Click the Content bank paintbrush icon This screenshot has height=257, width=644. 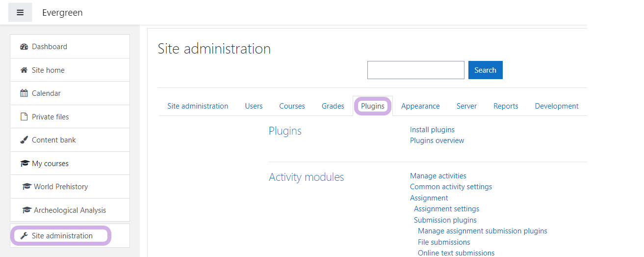[24, 140]
